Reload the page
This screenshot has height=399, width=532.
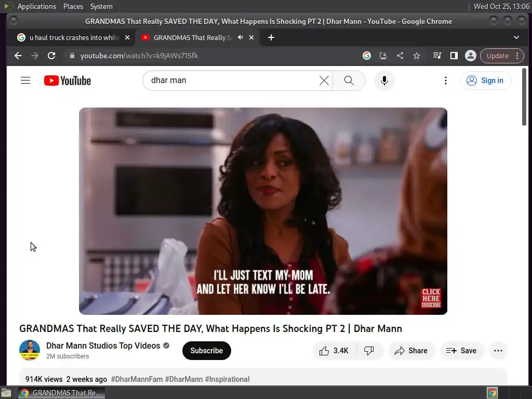click(51, 56)
